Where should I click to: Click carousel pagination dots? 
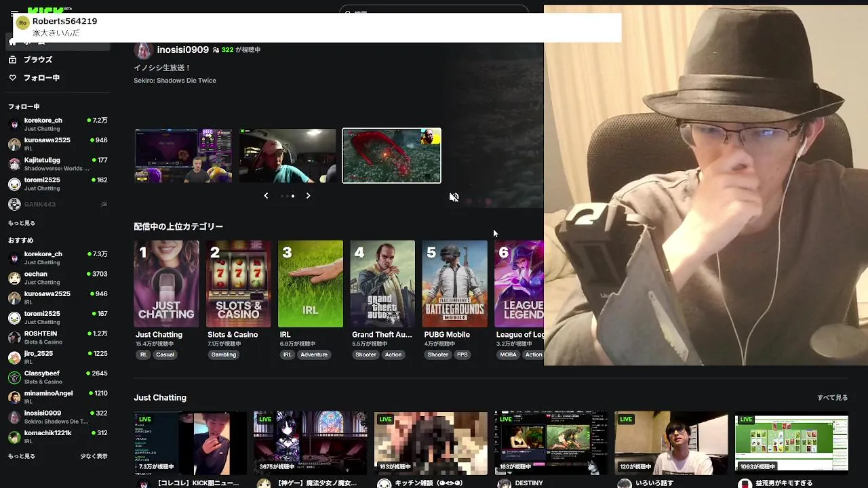click(x=287, y=196)
